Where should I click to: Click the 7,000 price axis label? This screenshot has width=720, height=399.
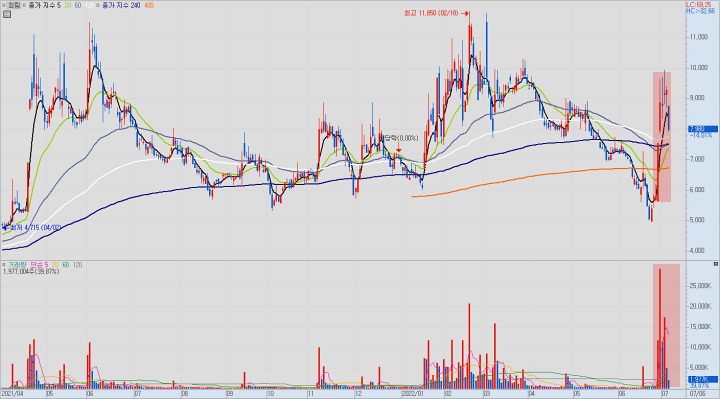698,159
